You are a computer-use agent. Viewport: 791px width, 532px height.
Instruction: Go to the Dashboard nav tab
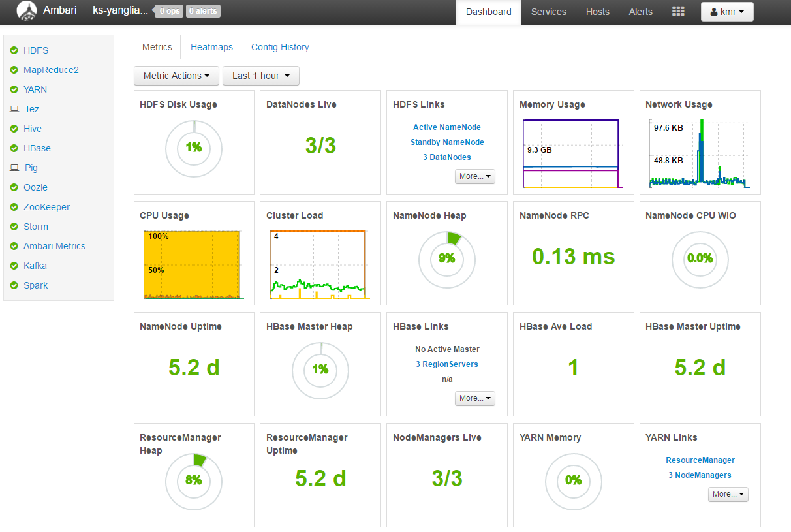[489, 12]
